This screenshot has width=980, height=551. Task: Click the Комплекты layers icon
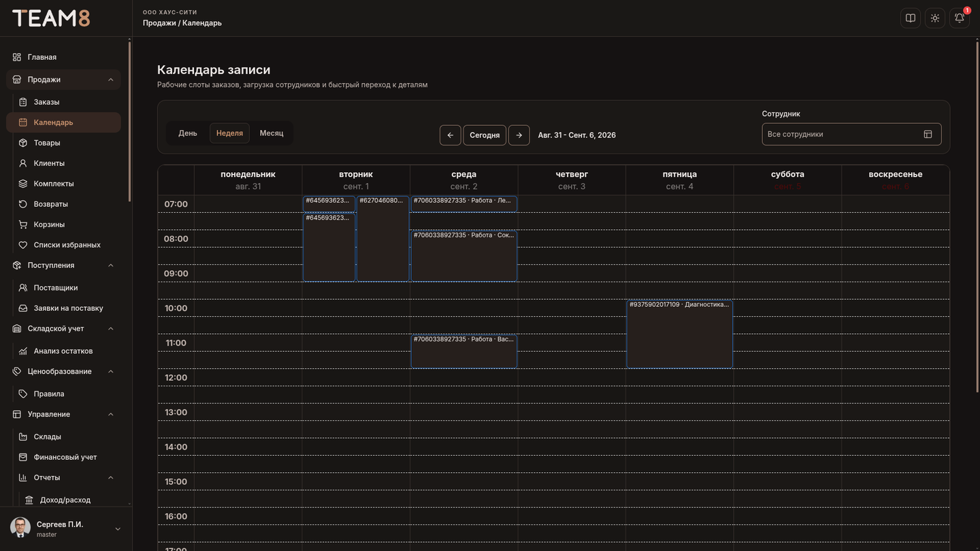tap(23, 184)
